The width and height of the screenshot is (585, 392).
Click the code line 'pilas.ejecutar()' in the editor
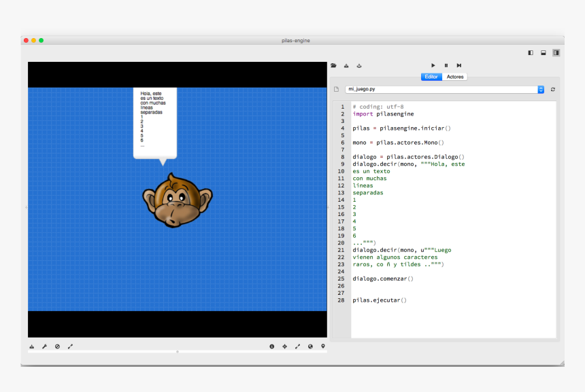tap(379, 300)
